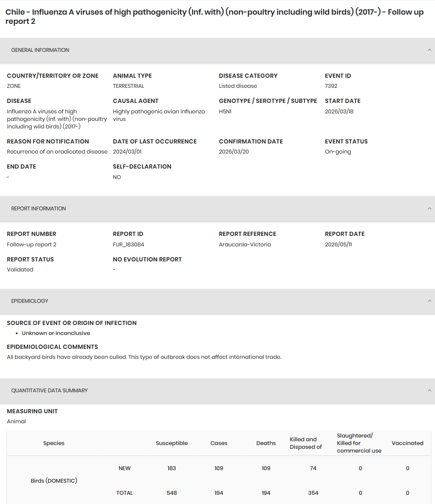The image size is (435, 504).
Task: Select the EVENT ID field label
Action: tap(338, 76)
